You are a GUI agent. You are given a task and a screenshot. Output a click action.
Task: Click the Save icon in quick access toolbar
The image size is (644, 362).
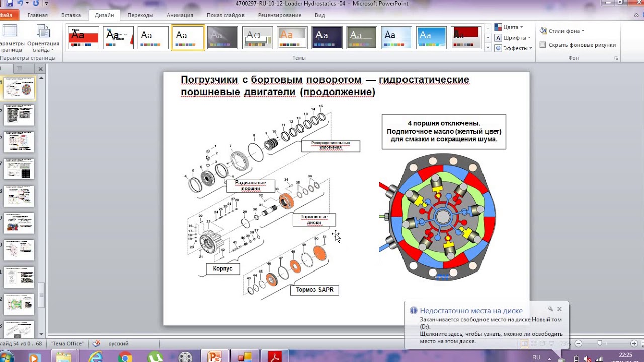(x=10, y=3)
